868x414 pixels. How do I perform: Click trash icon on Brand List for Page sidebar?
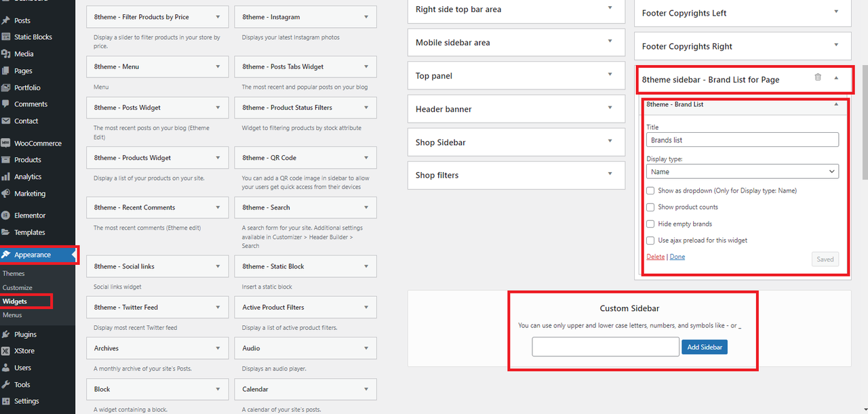[818, 77]
